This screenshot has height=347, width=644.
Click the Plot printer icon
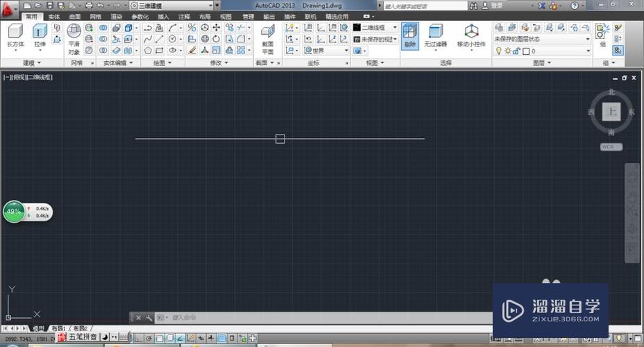[x=89, y=6]
